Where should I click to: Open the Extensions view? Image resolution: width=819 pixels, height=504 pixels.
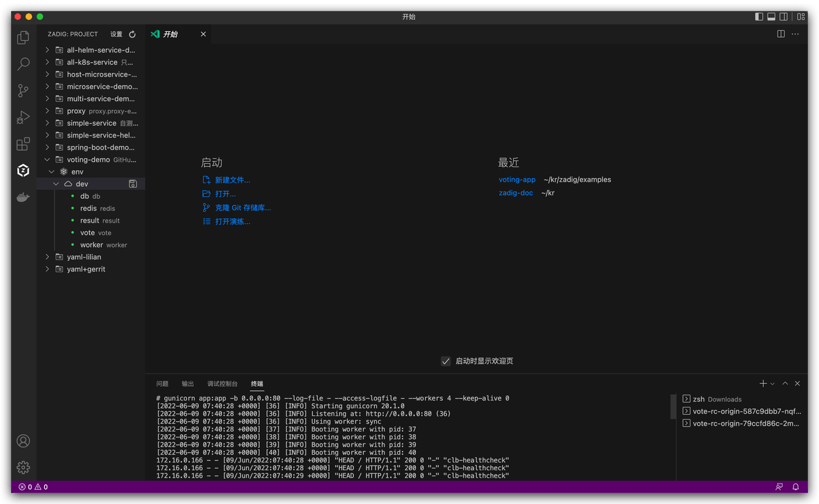[22, 143]
